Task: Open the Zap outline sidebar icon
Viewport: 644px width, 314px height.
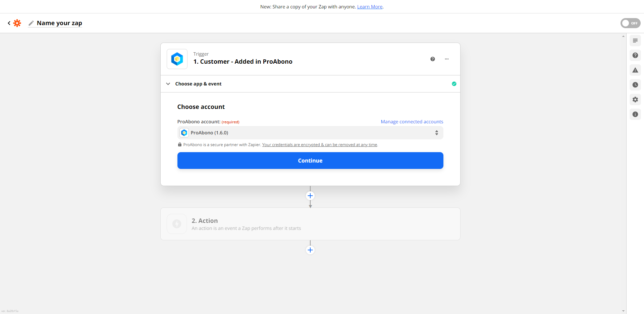Action: 635,41
